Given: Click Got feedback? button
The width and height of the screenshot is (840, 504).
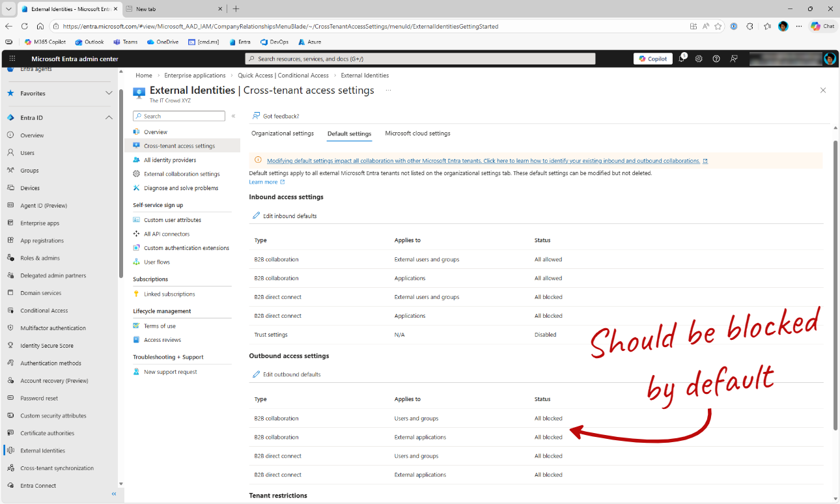Looking at the screenshot, I should click(275, 116).
